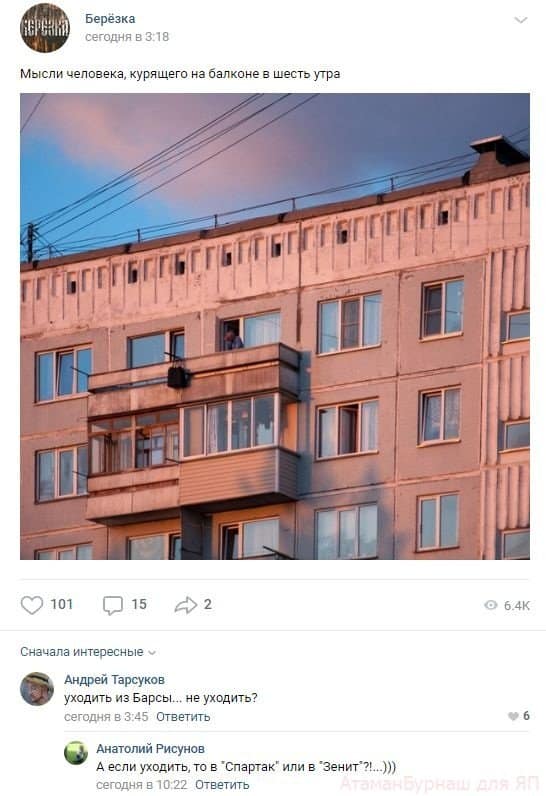Open comments via the speech bubble icon

coord(113,605)
